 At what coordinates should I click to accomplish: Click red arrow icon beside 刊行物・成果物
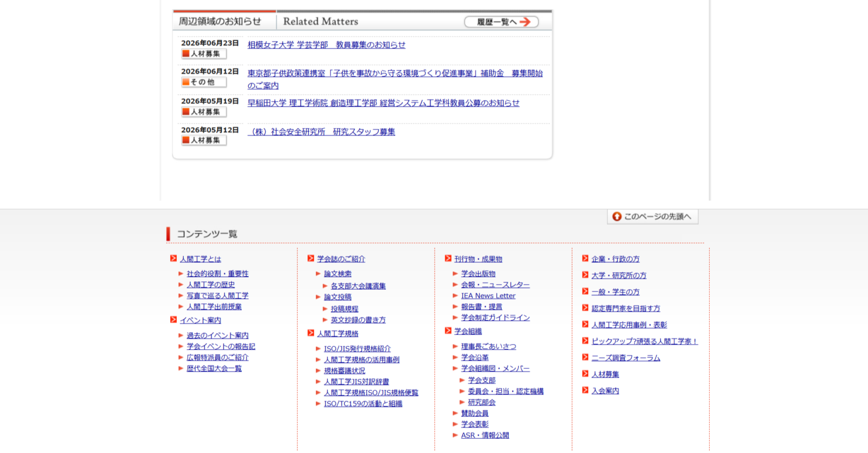click(448, 259)
